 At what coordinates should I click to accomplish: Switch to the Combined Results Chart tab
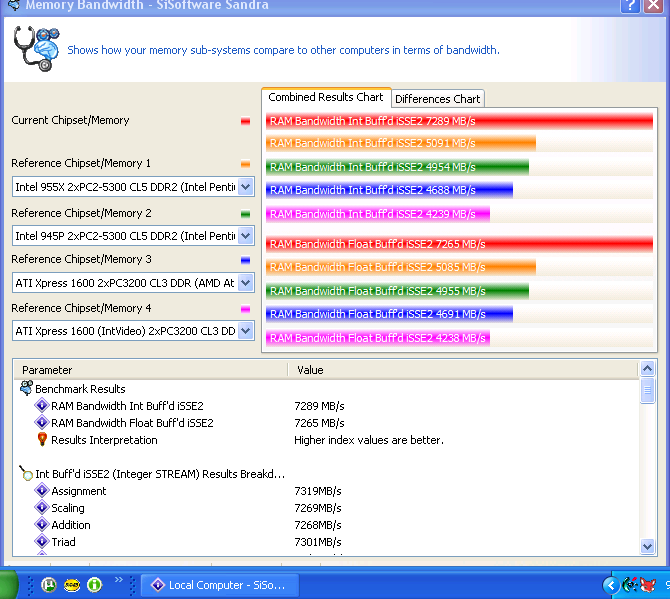point(326,97)
